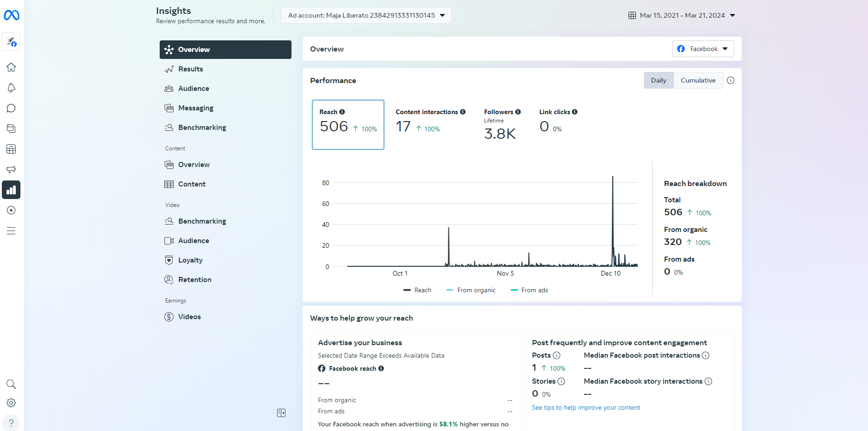The image size is (868, 431).
Task: Open Content posts icon in the rail
Action: [11, 129]
